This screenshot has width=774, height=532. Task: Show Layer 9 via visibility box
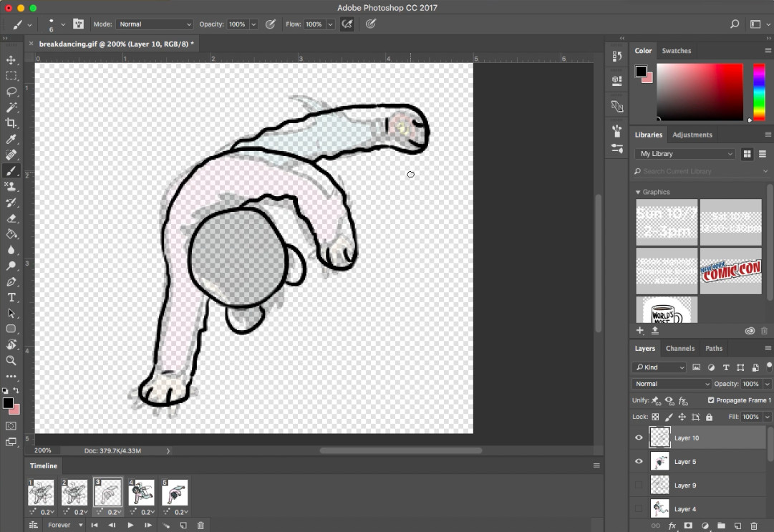click(x=639, y=485)
